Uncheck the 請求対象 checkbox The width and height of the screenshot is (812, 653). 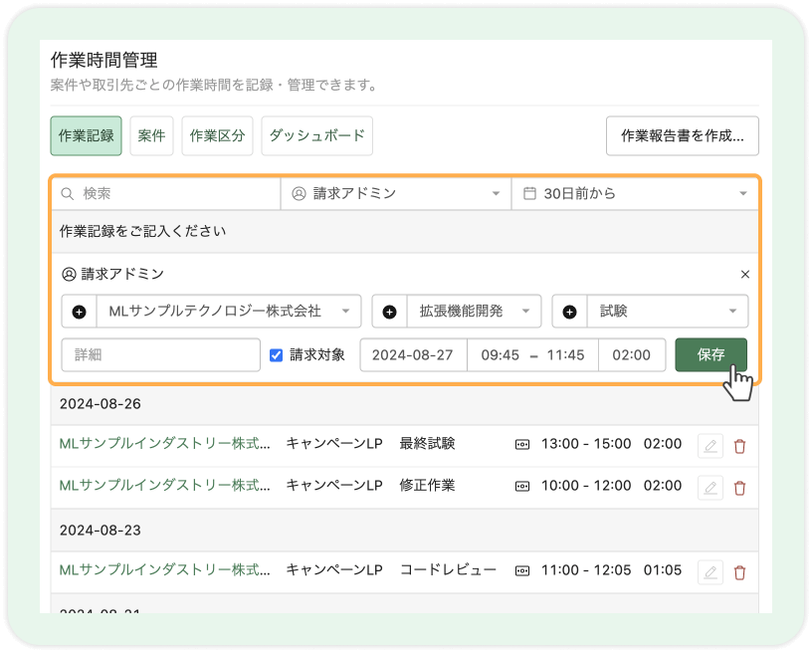pos(274,354)
